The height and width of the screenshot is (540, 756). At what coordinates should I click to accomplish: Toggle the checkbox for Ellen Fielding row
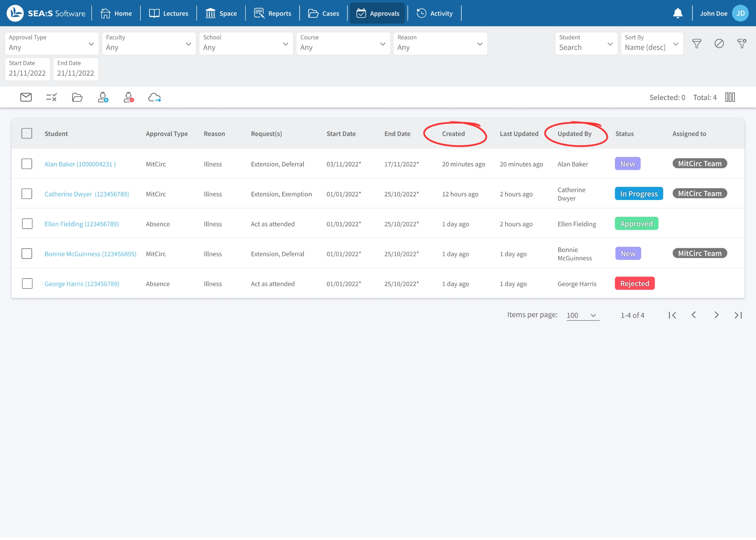tap(27, 223)
